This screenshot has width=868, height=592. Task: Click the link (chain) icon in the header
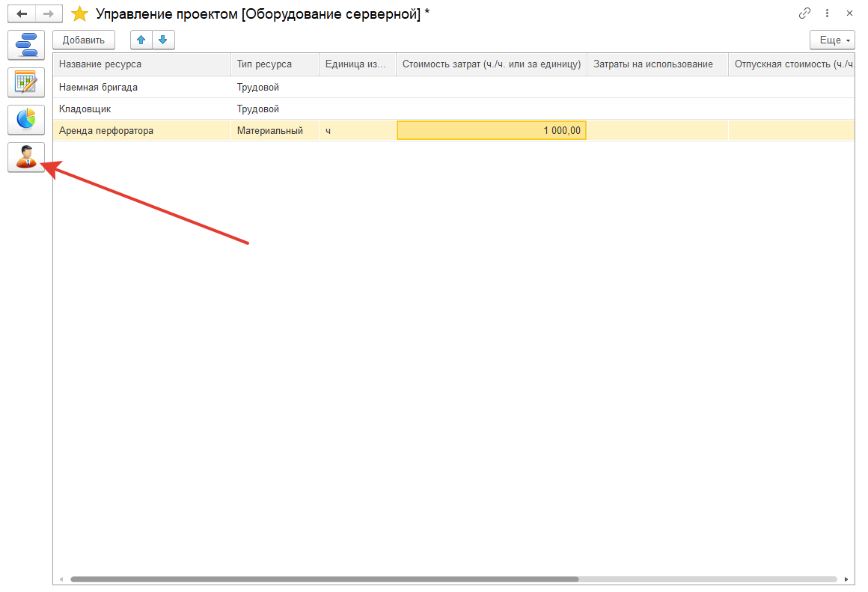pos(804,13)
